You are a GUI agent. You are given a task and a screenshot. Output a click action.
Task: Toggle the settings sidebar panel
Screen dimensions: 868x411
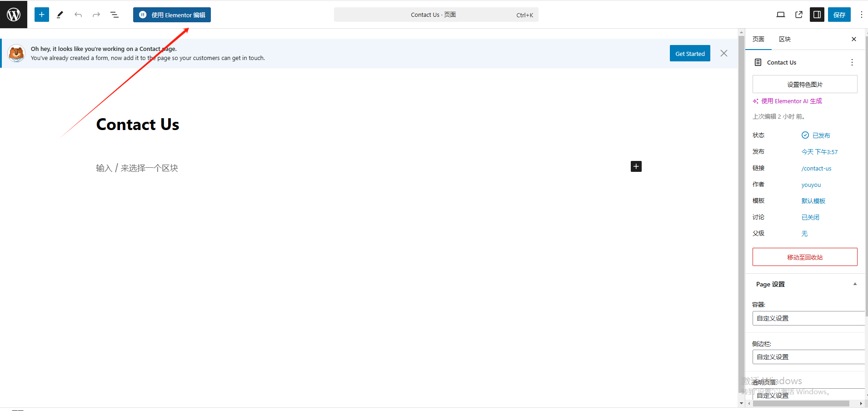817,15
